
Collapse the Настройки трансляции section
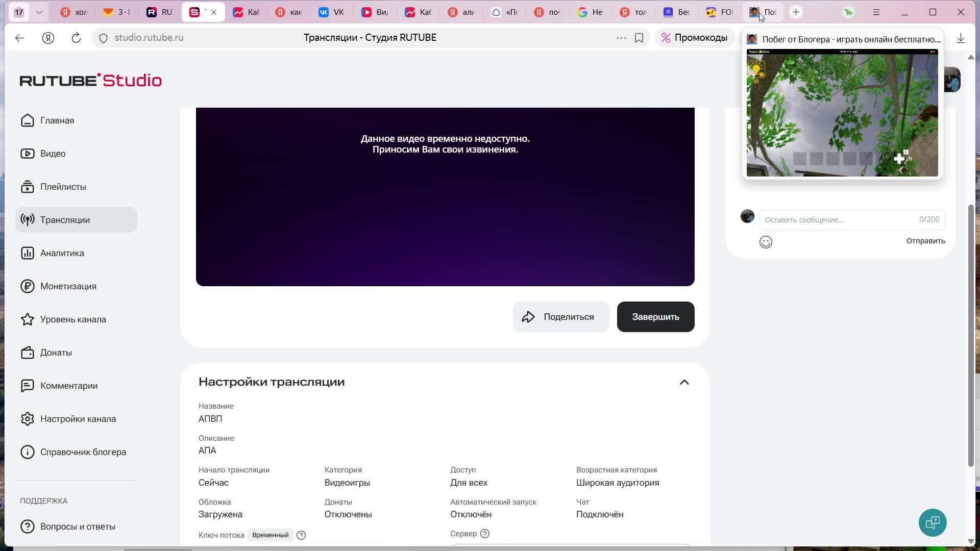pyautogui.click(x=684, y=382)
